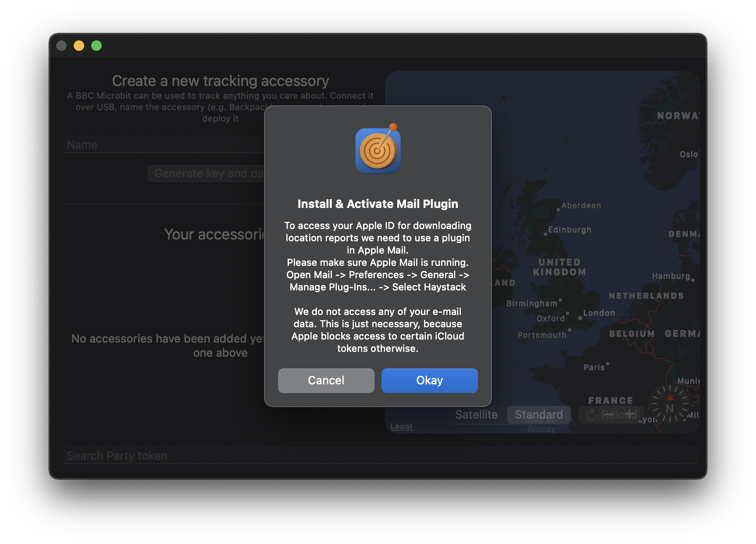
Task: Click BELGIUM label on the map
Action: point(632,334)
